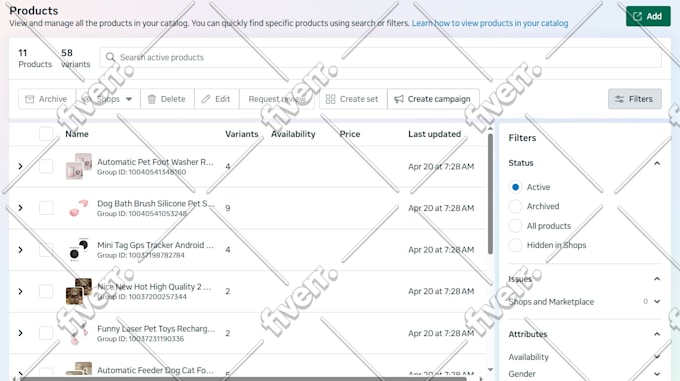Collapse the Status filter section
Image resolution: width=680 pixels, height=381 pixels.
click(657, 163)
